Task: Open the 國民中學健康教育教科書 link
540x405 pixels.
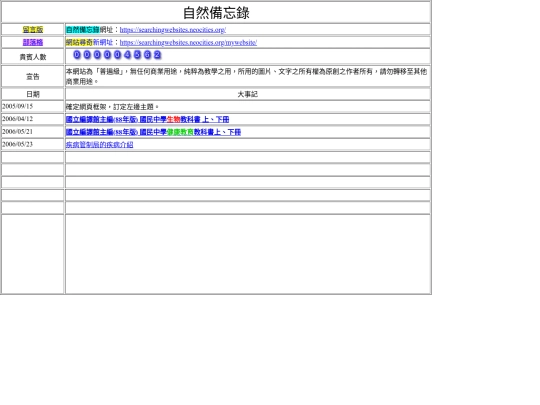Action: click(x=153, y=132)
